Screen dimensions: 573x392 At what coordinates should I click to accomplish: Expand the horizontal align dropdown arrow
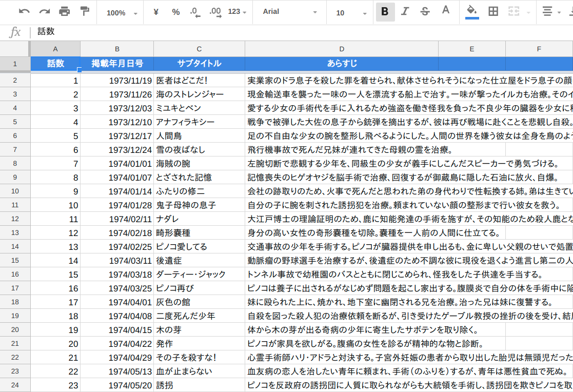pos(559,13)
